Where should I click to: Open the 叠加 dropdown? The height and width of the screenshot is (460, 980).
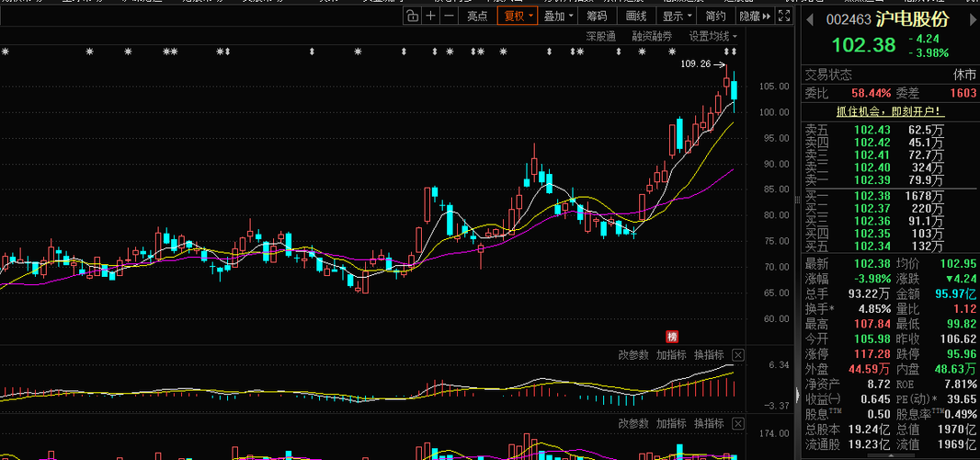[x=559, y=17]
